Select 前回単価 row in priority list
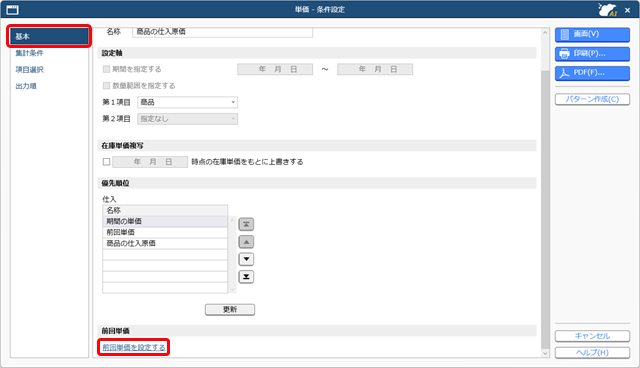Screen dimensions: 640x368 [x=165, y=232]
